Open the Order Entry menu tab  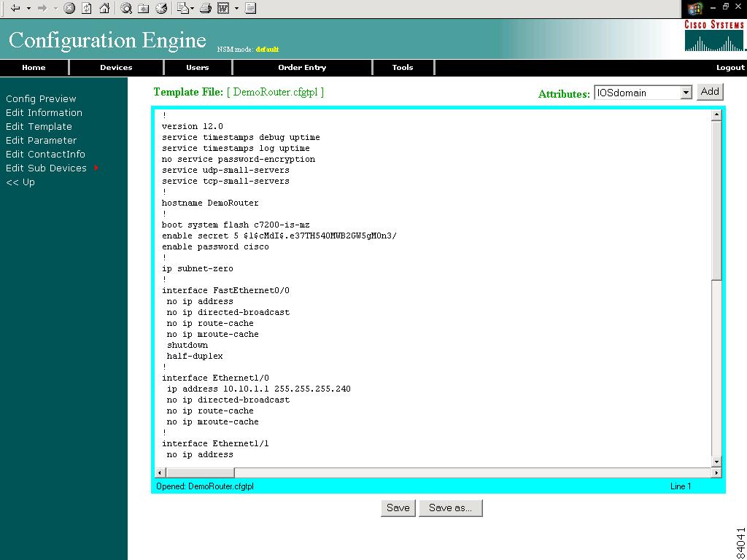coord(302,68)
